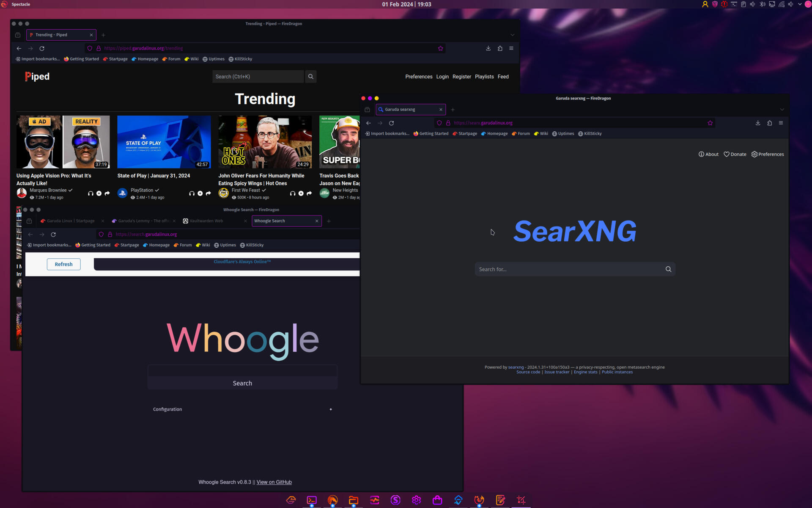The image size is (812, 508).
Task: Click the wireless network tray icon
Action: [x=781, y=4]
